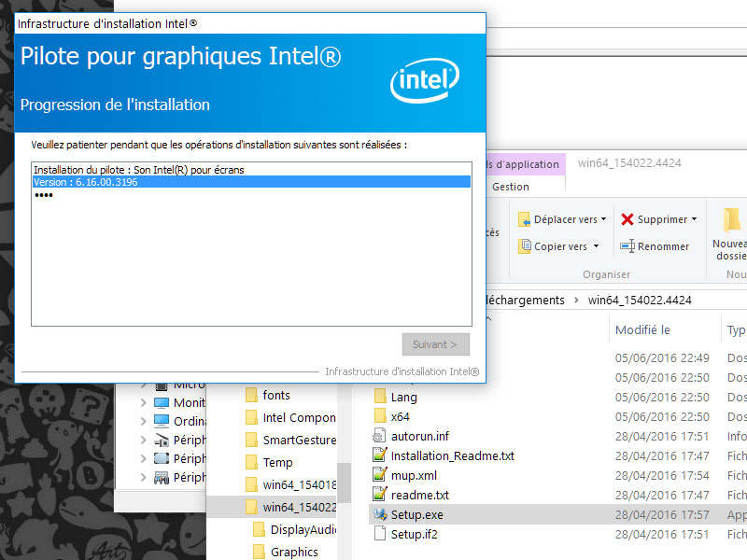
Task: Select the win64_15401 folder icon in tree
Action: 251,484
